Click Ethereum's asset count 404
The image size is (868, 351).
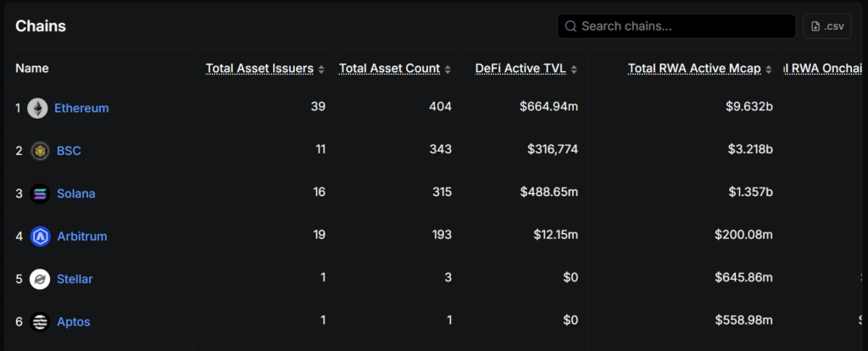(440, 106)
